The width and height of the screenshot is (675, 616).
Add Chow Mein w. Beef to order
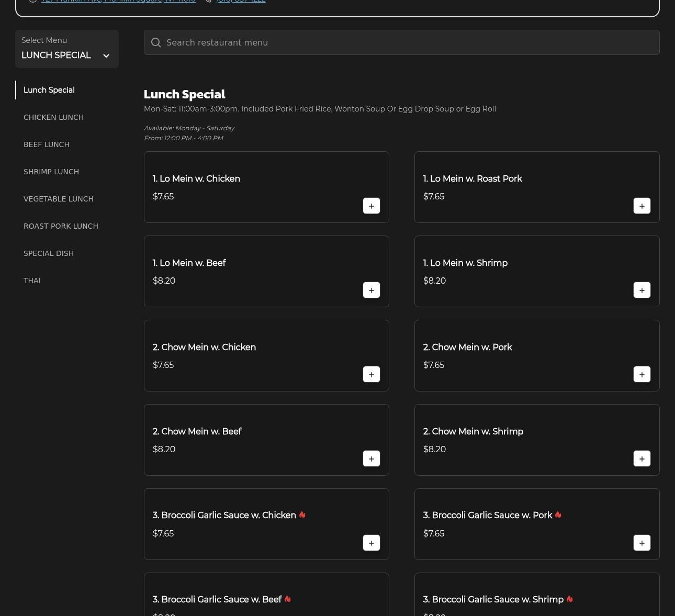pyautogui.click(x=371, y=459)
